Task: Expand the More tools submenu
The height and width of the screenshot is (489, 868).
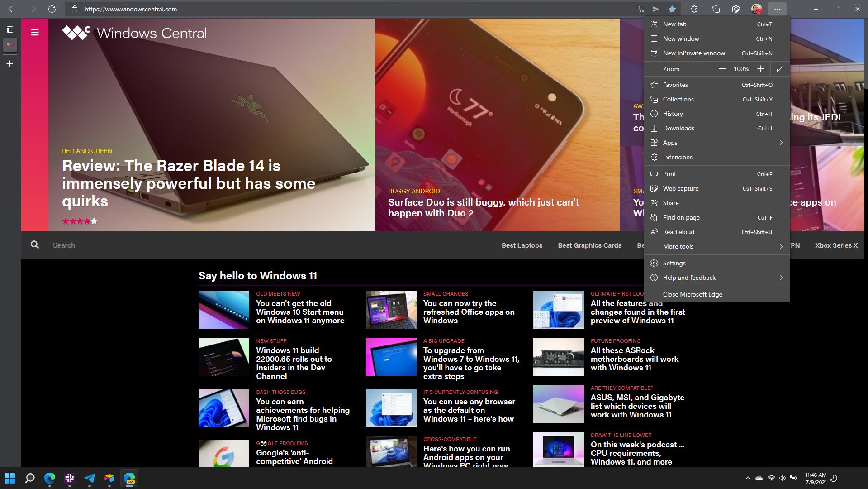Action: pyautogui.click(x=717, y=246)
